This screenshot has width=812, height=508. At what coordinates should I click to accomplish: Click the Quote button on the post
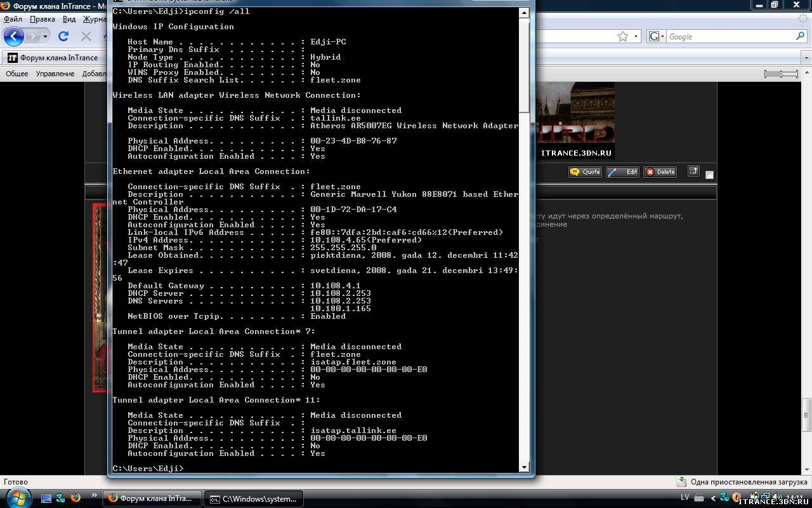[585, 172]
